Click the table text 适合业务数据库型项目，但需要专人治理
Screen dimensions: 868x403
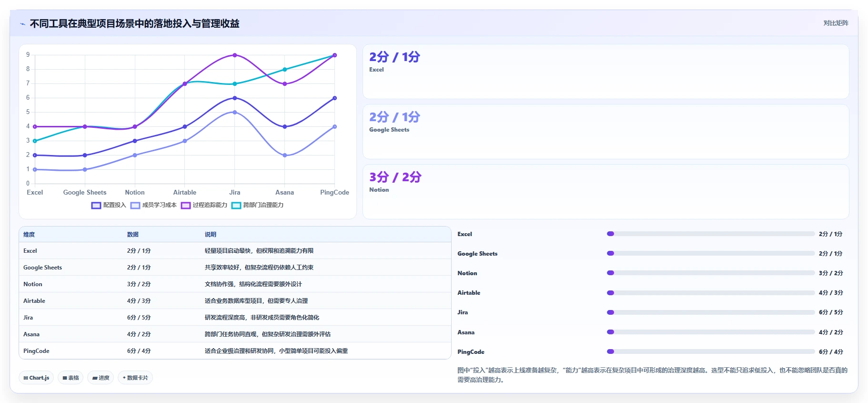click(x=256, y=301)
